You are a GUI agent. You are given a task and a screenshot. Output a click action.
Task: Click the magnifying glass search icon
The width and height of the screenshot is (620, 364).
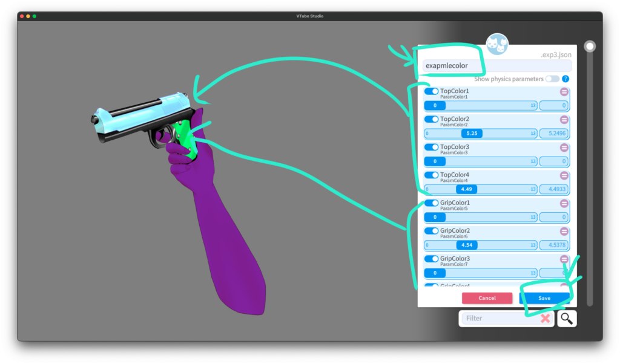tap(566, 318)
